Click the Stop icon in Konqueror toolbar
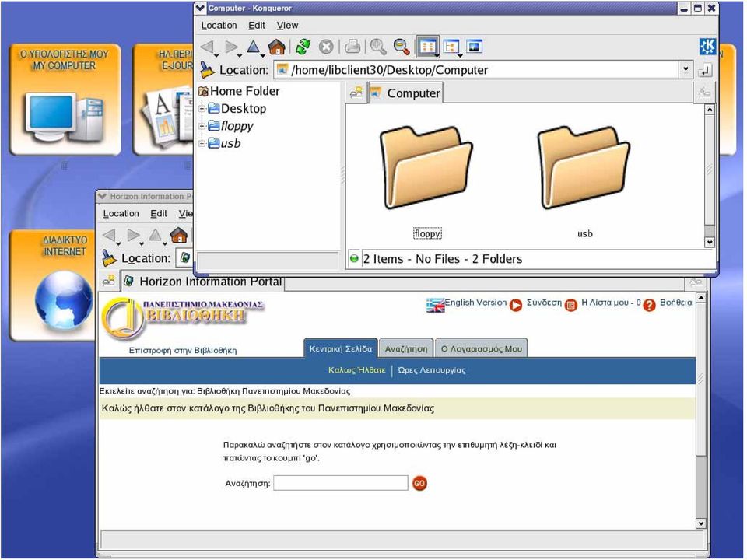The height and width of the screenshot is (560, 747). click(x=326, y=46)
